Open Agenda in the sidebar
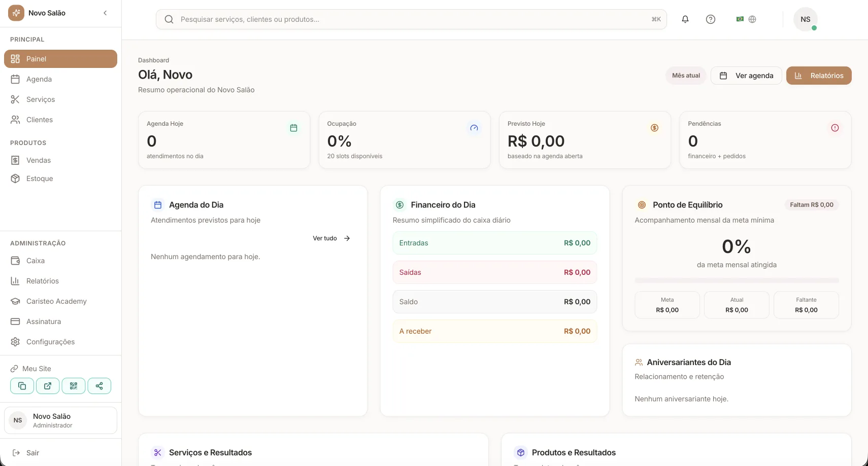Viewport: 868px width, 466px height. (60, 79)
